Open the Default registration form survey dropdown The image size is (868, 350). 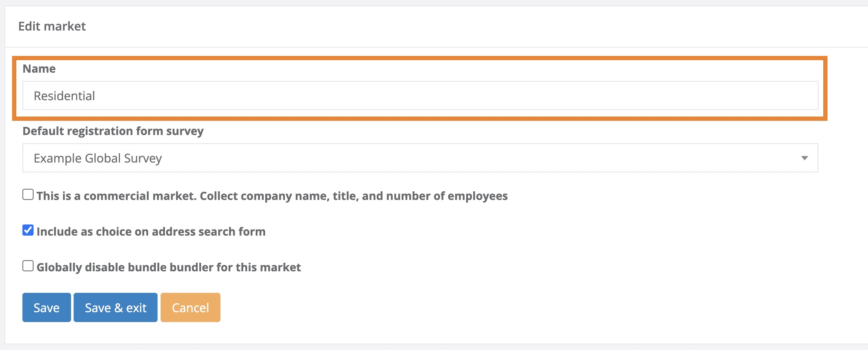pos(420,158)
